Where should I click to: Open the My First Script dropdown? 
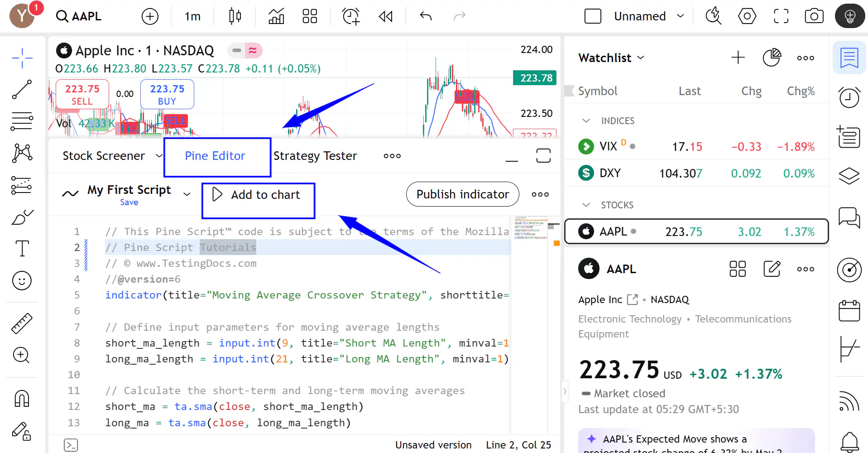[187, 194]
